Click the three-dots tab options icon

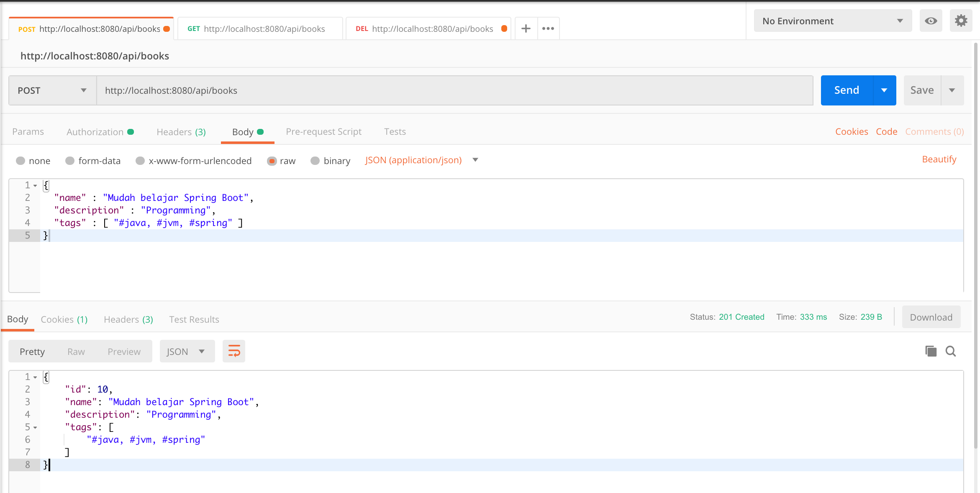coord(548,28)
